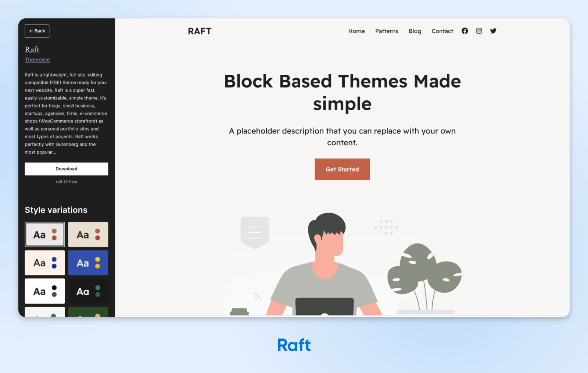The image size is (588, 373).
Task: Open the Themeisle author link
Action: pyautogui.click(x=37, y=60)
